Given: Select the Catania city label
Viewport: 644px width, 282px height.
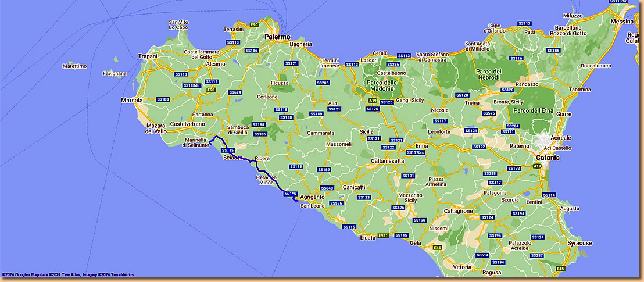Looking at the screenshot, I should [548, 158].
